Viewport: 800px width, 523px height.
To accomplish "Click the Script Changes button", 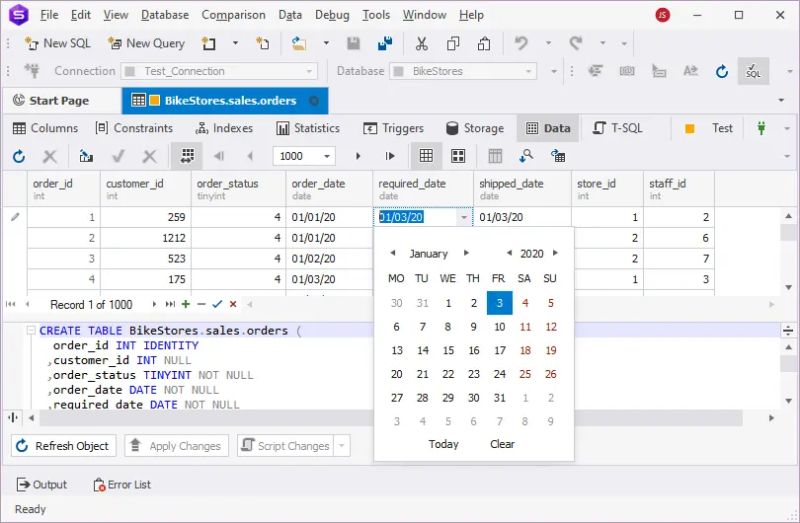I will pos(286,446).
